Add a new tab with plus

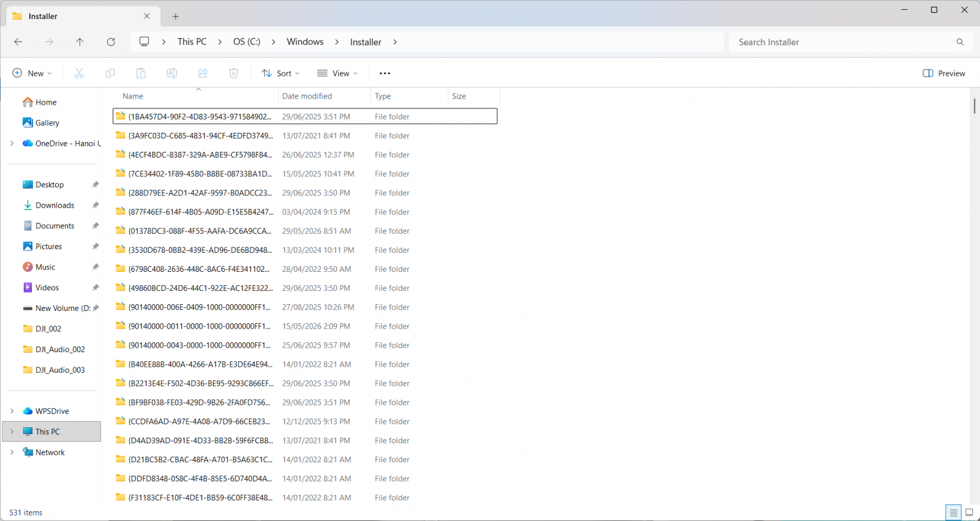tap(176, 17)
